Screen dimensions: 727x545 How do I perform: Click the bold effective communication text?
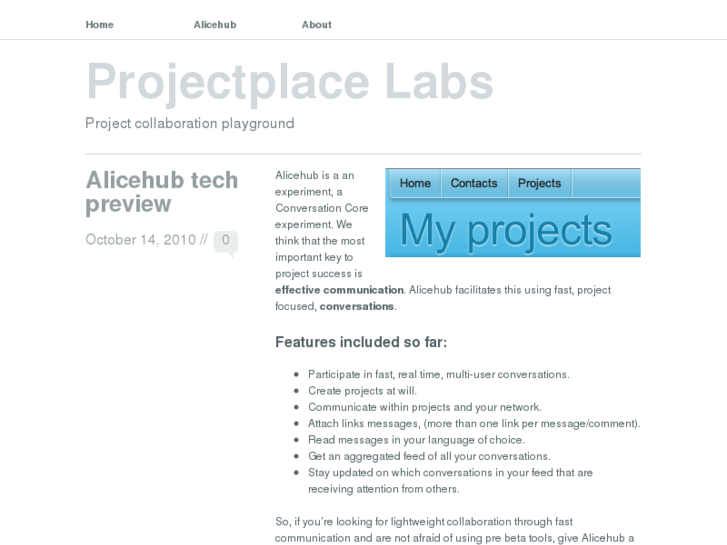340,290
